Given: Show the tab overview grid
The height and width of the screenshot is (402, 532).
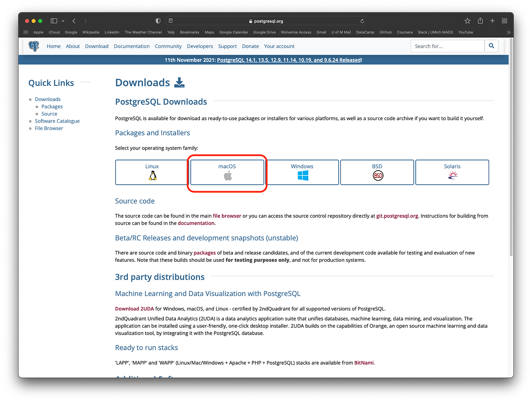Looking at the screenshot, I should [505, 21].
